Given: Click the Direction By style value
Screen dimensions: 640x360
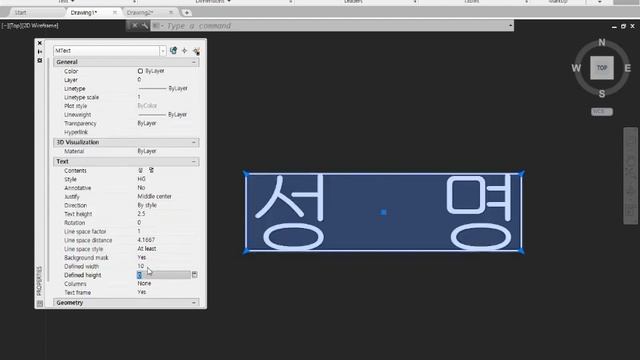Looking at the screenshot, I should pos(147,205).
